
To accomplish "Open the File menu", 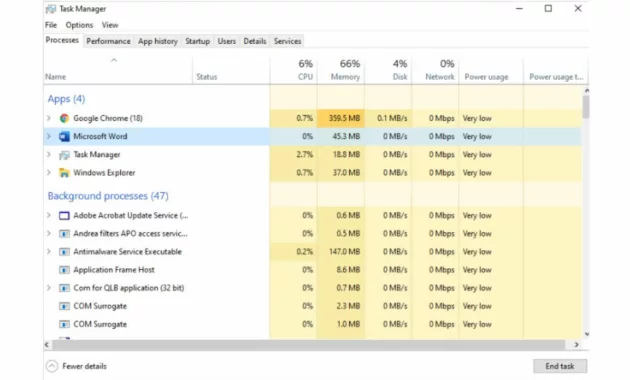I will [51, 25].
